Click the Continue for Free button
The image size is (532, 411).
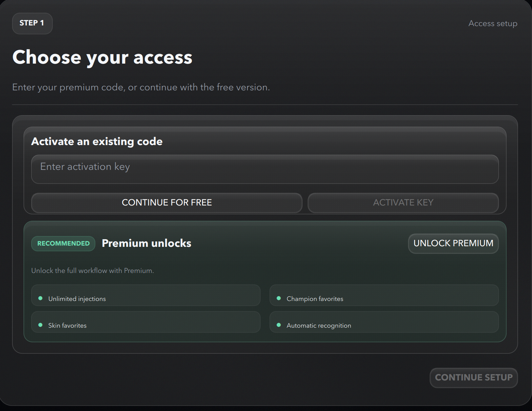[167, 203]
